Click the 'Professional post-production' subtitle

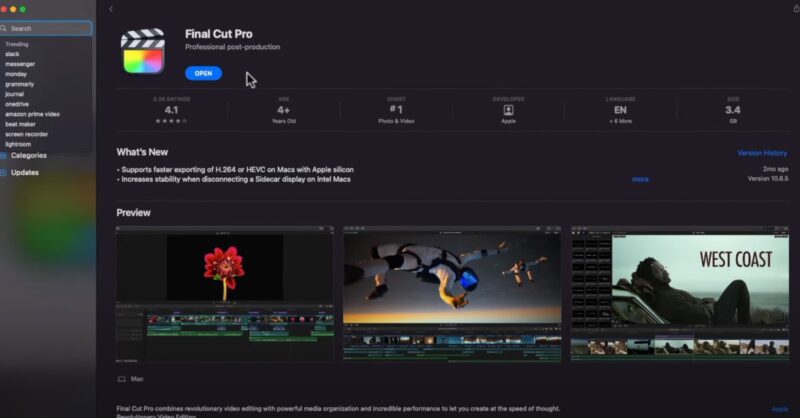(232, 47)
